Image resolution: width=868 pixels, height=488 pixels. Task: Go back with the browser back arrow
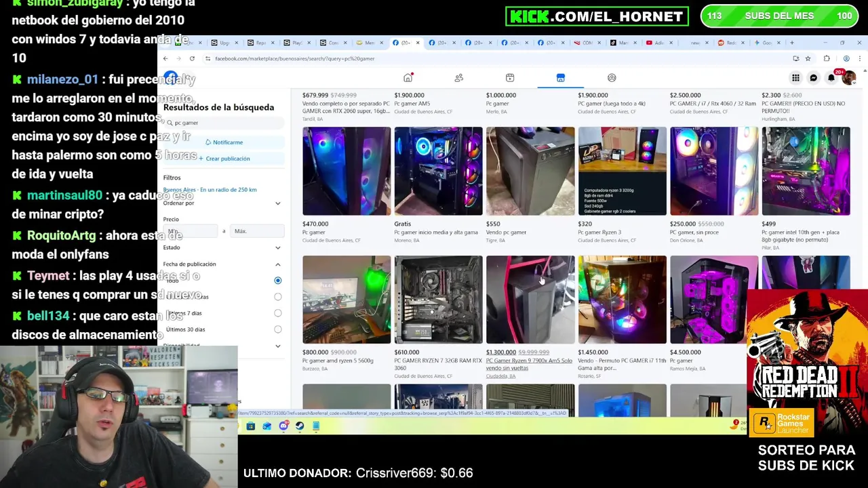tap(165, 58)
